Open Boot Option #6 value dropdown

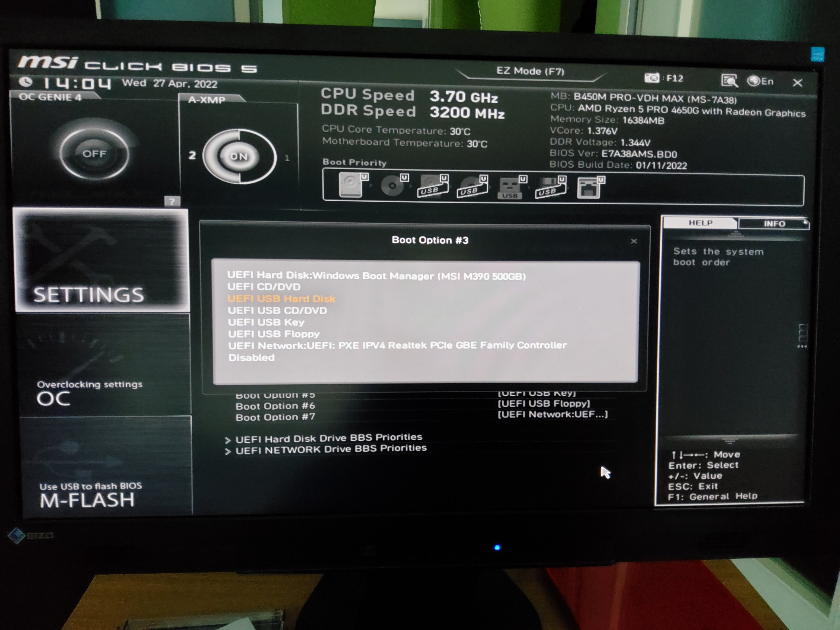coord(543,404)
